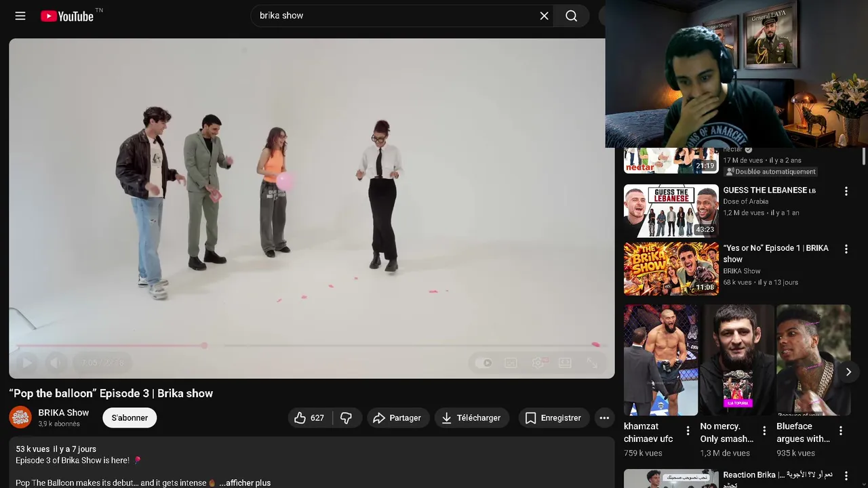868x488 pixels.
Task: Click the magnifier search button
Action: click(572, 16)
